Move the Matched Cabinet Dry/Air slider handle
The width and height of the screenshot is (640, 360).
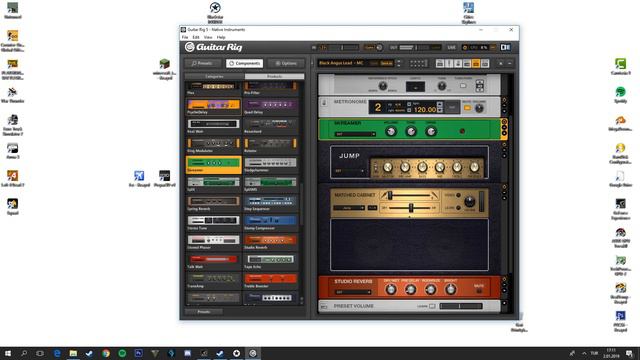411,208
